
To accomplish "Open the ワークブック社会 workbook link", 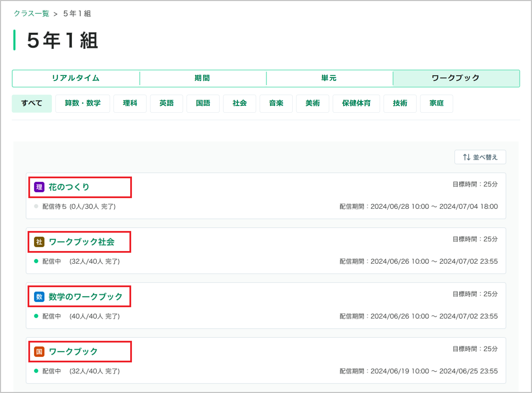I will point(82,242).
